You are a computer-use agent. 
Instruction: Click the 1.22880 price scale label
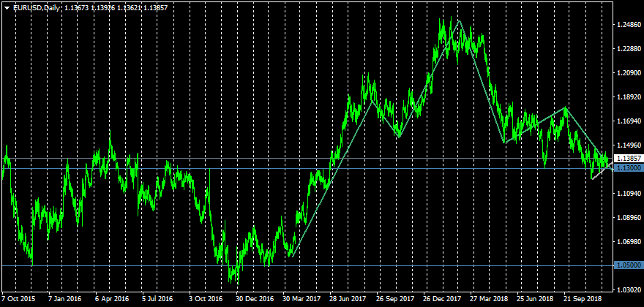click(x=628, y=49)
